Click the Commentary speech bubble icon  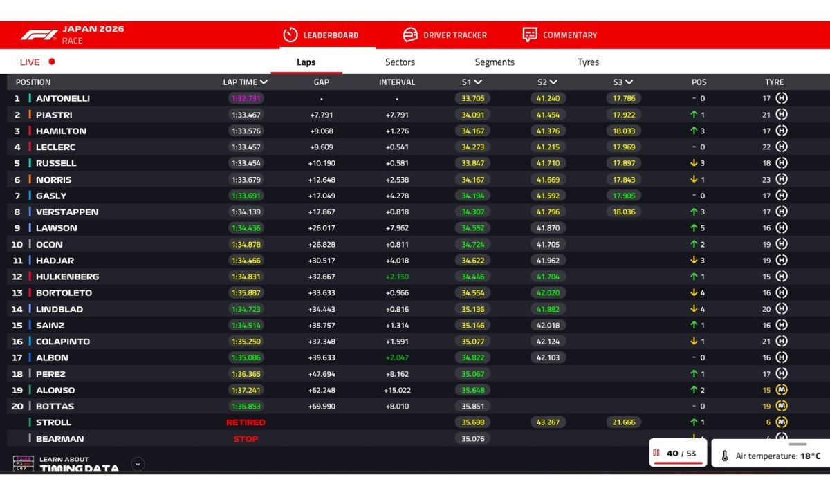[x=530, y=35]
